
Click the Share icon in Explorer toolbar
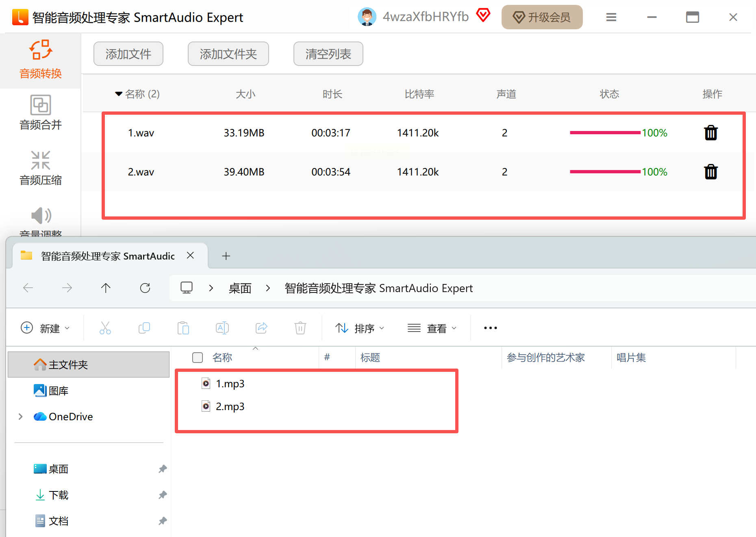point(261,328)
